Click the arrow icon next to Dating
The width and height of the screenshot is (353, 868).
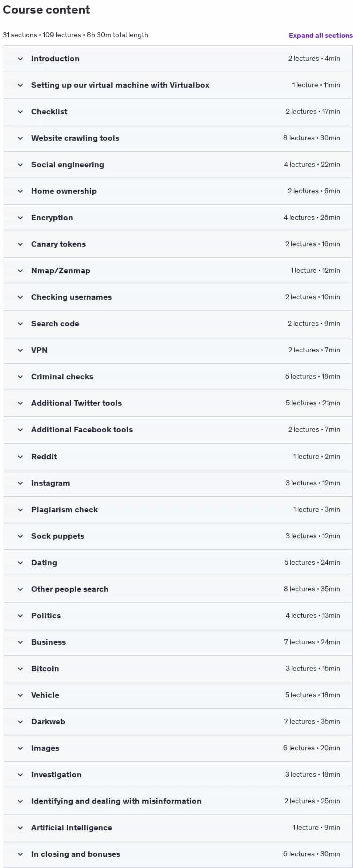[x=20, y=563]
